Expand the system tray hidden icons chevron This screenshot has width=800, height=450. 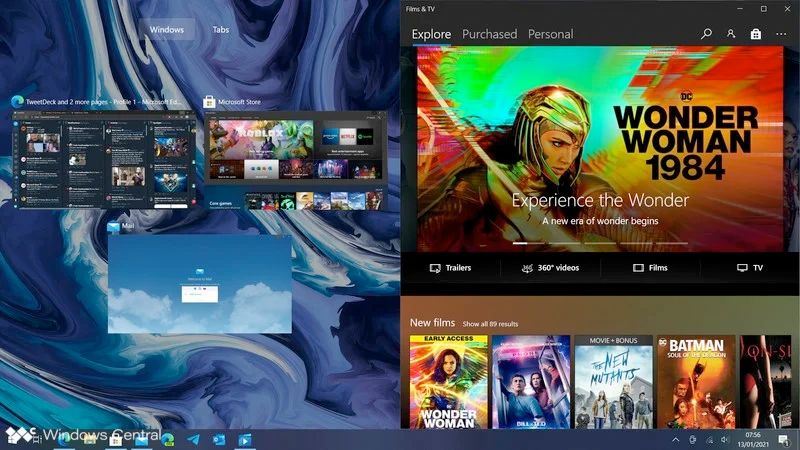coord(676,439)
